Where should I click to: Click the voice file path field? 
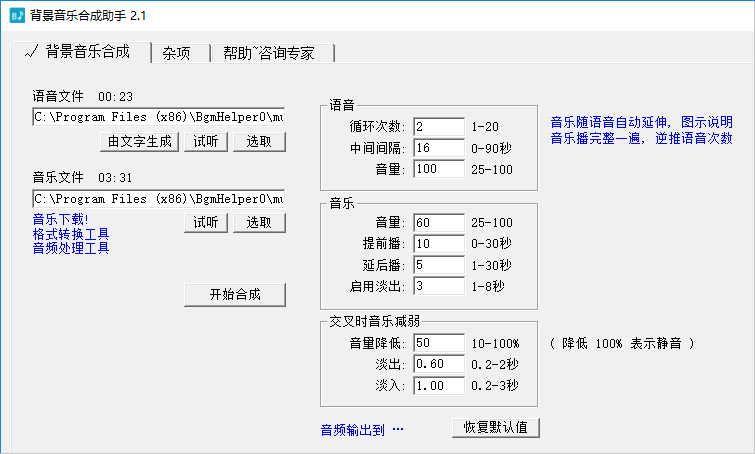[x=158, y=117]
